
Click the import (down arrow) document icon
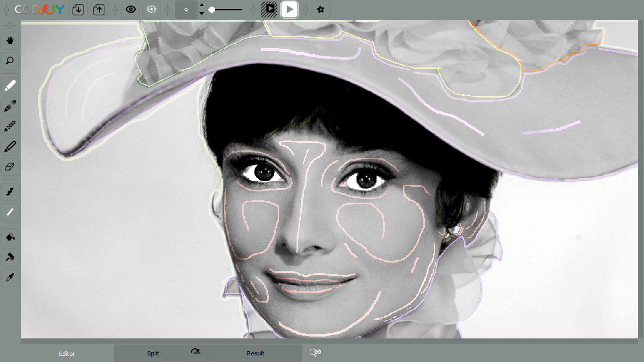click(x=78, y=9)
